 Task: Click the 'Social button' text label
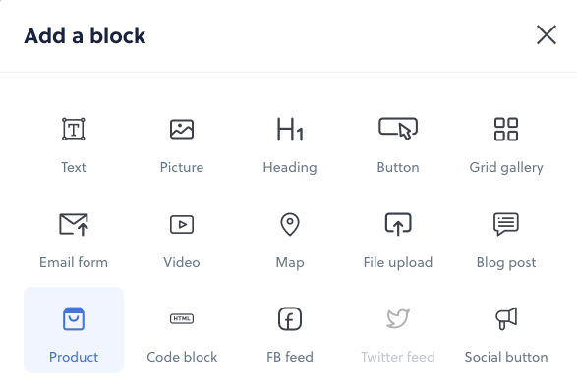coord(506,357)
